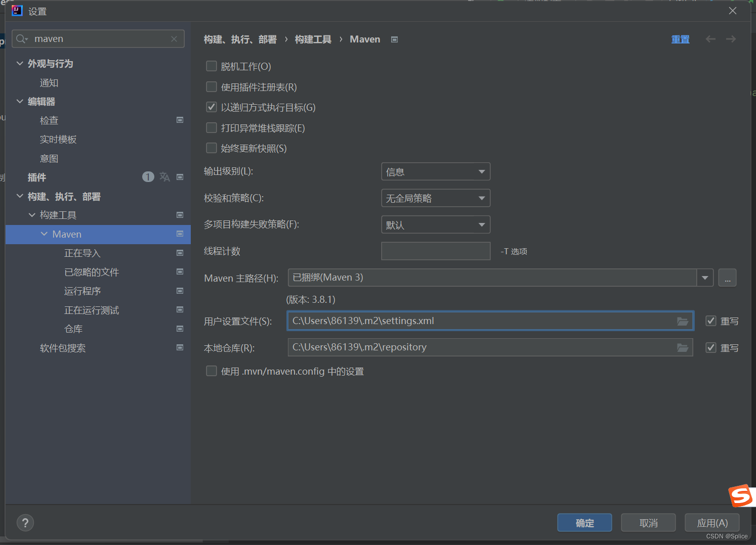The height and width of the screenshot is (545, 756).
Task: Click the breadcrumb project icon after Maven
Action: coord(395,39)
